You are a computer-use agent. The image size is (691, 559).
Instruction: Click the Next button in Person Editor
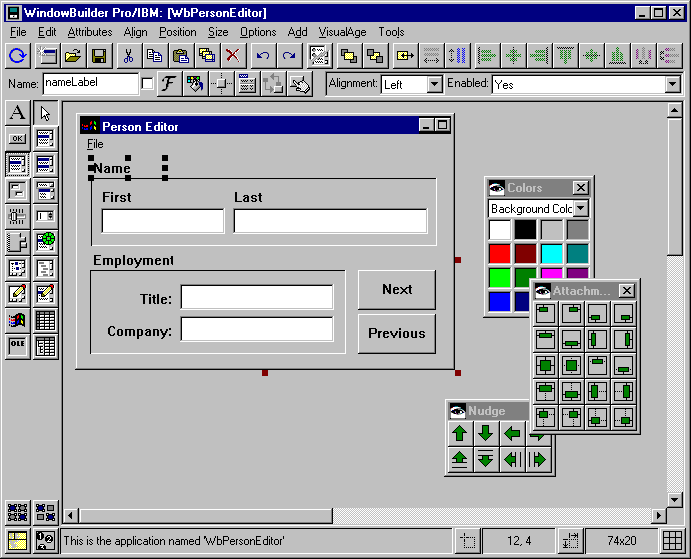[x=397, y=290]
